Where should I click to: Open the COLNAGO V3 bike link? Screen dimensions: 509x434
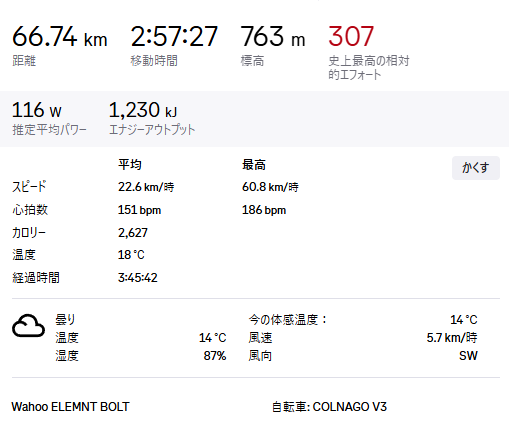click(349, 407)
